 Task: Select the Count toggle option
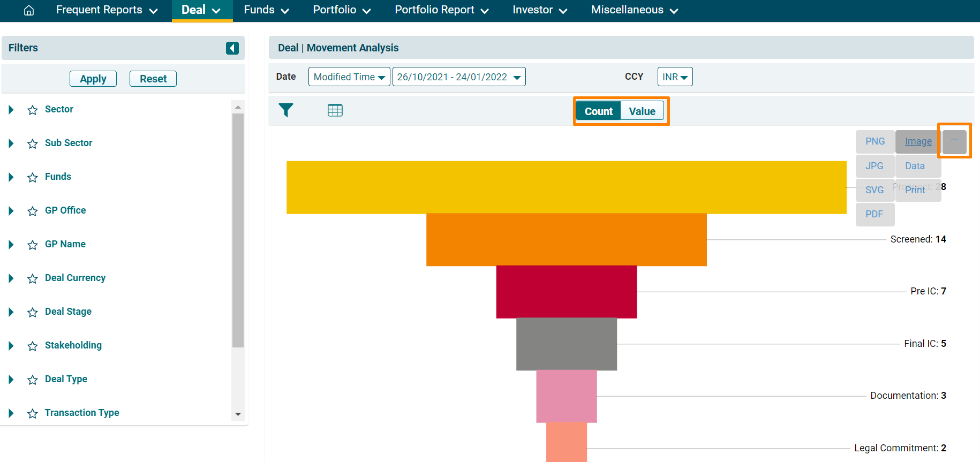point(598,111)
